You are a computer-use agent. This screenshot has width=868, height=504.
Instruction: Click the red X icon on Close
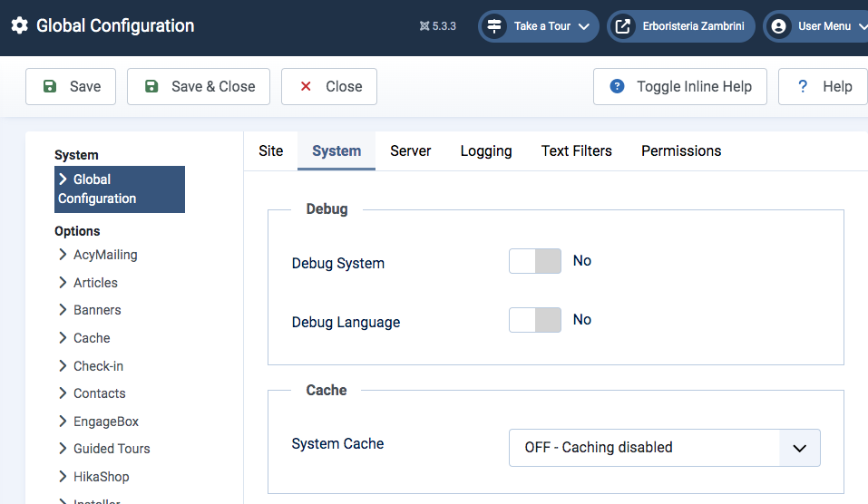(x=306, y=87)
